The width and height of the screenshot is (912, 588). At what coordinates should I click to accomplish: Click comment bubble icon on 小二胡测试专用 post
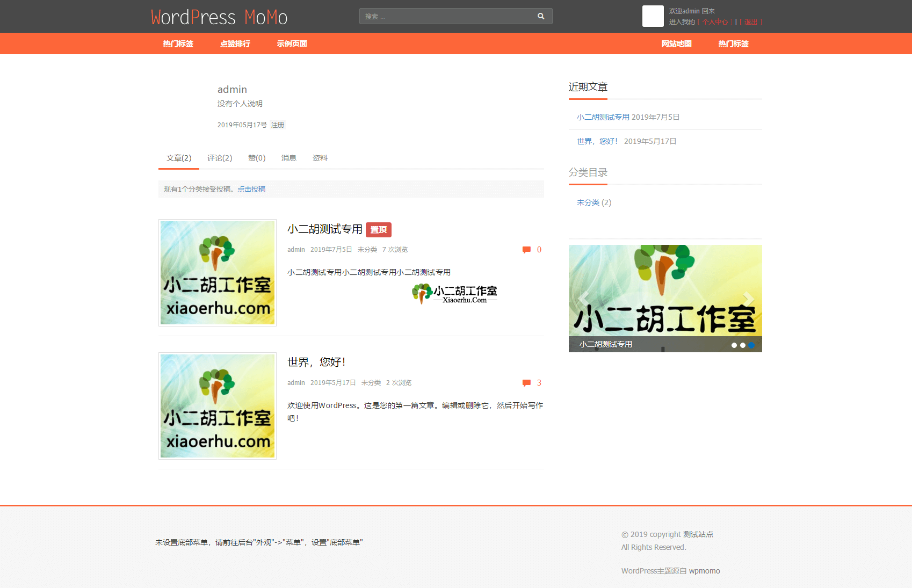(x=526, y=250)
